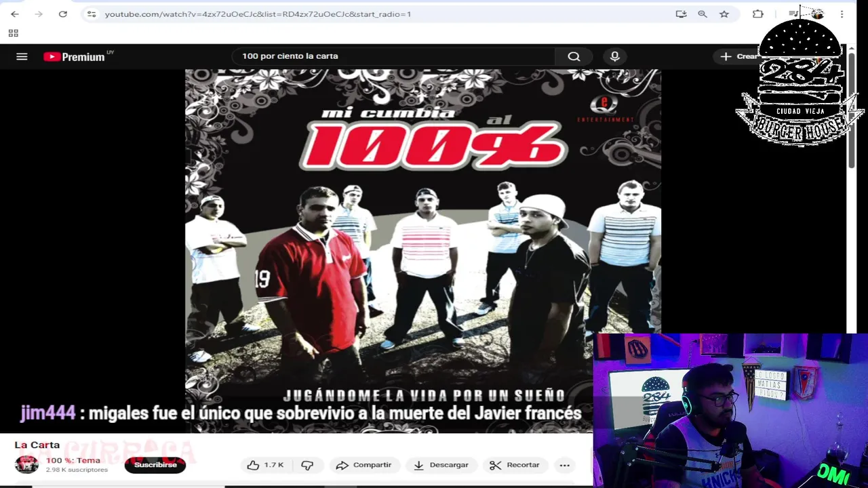Click '2.98 K suscriptores' text
Image resolution: width=868 pixels, height=488 pixels.
pyautogui.click(x=77, y=470)
